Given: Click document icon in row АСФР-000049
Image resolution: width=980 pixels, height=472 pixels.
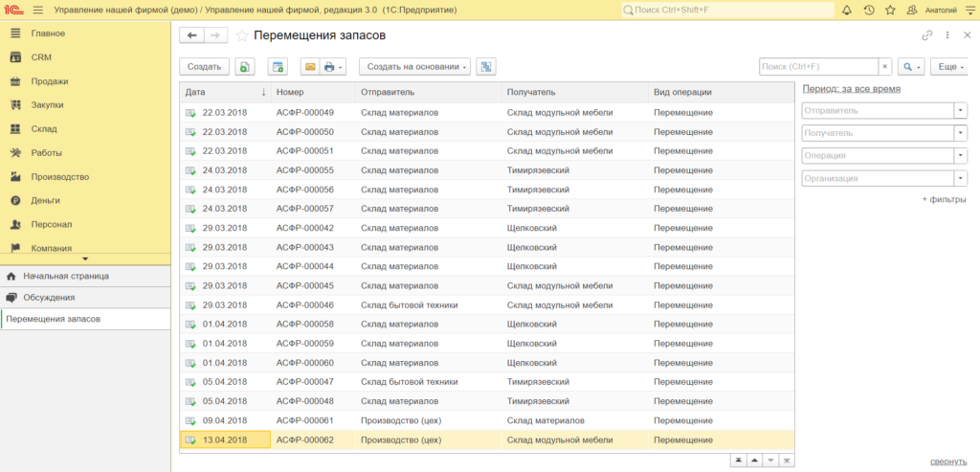Looking at the screenshot, I should click(x=190, y=113).
